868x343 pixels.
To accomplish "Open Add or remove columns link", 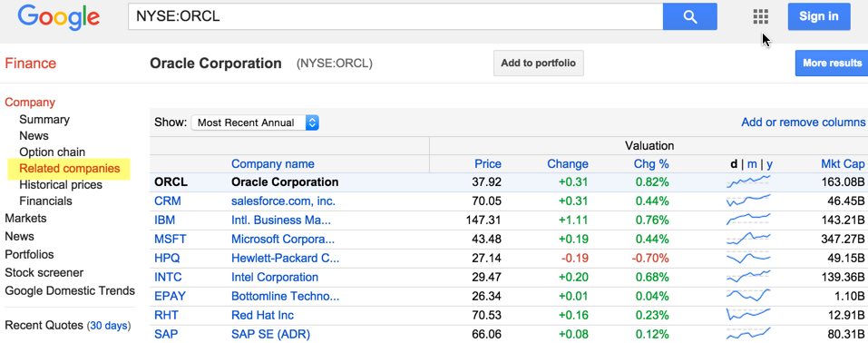I will 804,122.
